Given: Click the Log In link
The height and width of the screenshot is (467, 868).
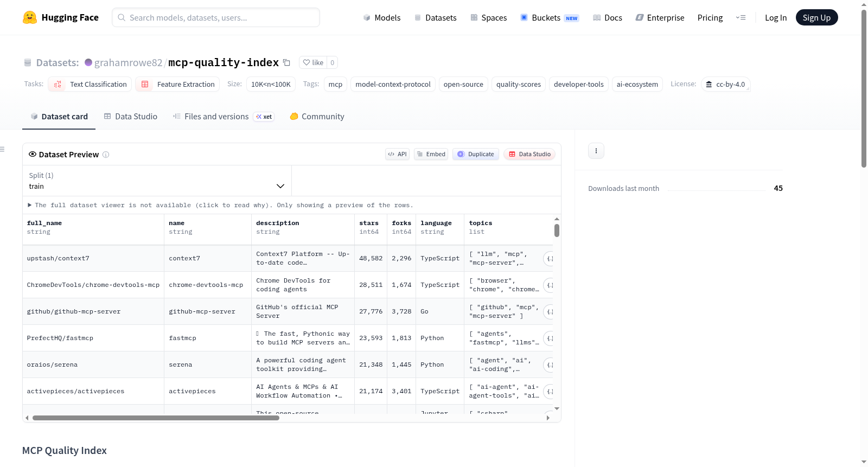Looking at the screenshot, I should tap(776, 17).
